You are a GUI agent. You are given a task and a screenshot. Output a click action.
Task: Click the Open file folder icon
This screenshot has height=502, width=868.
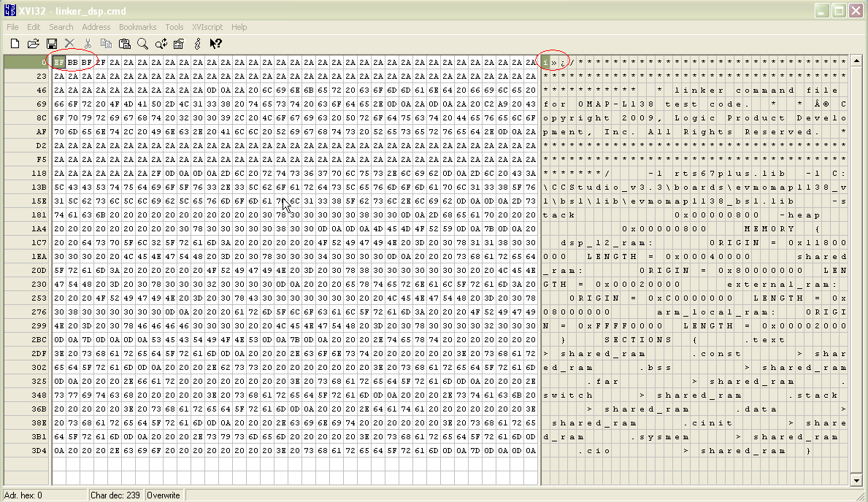(33, 44)
